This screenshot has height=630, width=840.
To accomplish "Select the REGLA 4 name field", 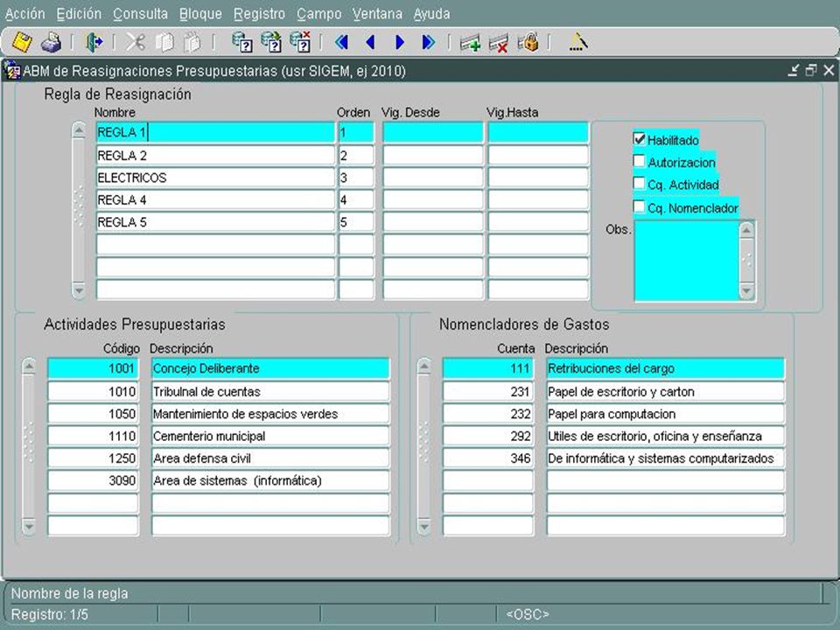I will pyautogui.click(x=215, y=199).
